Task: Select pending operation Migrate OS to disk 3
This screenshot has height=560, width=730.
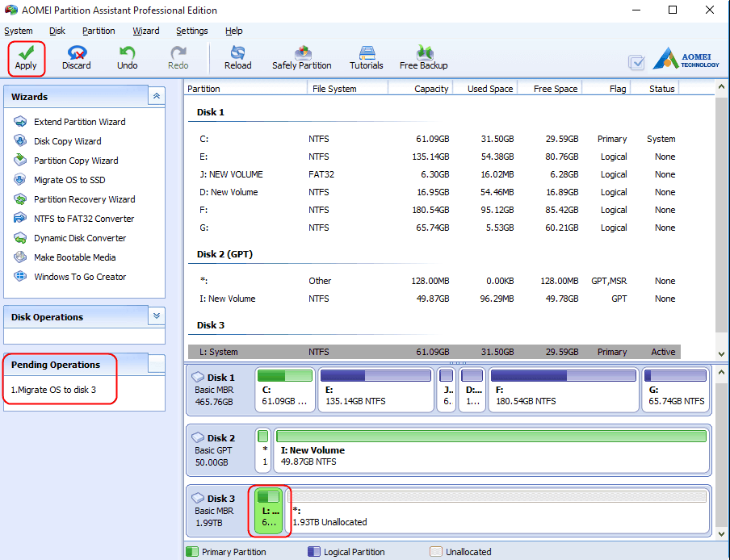Action: (x=53, y=390)
